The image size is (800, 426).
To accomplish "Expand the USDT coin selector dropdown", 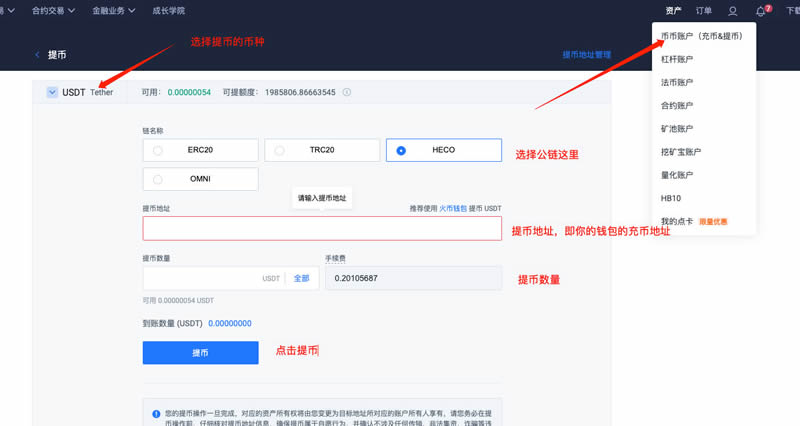I will 52,92.
